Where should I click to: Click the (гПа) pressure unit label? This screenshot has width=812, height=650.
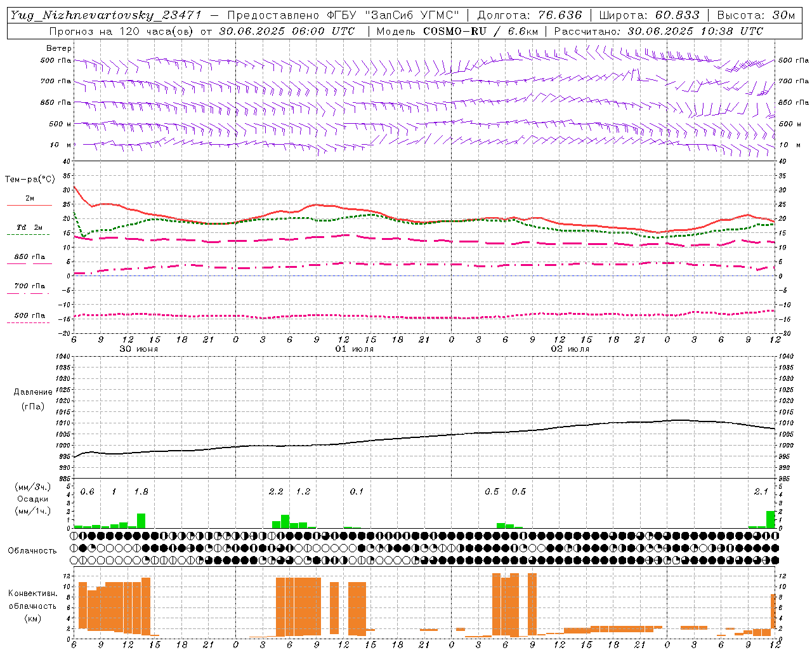tap(33, 407)
